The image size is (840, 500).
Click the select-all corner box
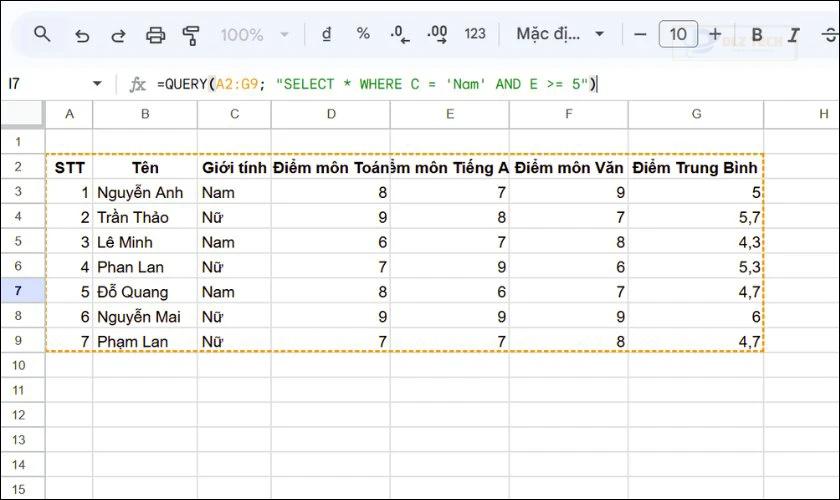click(22, 114)
